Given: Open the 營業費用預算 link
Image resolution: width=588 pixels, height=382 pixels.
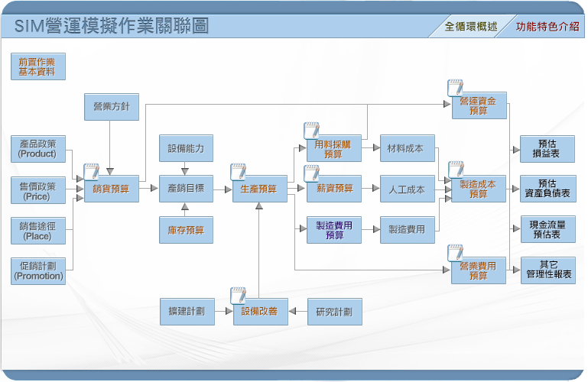Looking at the screenshot, I should [479, 270].
